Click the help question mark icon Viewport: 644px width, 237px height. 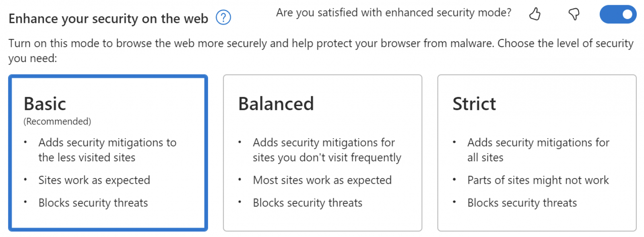[223, 18]
